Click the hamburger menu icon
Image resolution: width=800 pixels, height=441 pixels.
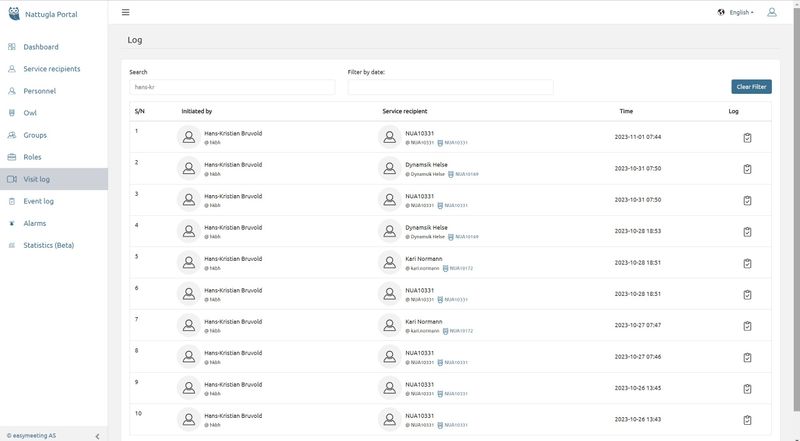click(x=125, y=12)
